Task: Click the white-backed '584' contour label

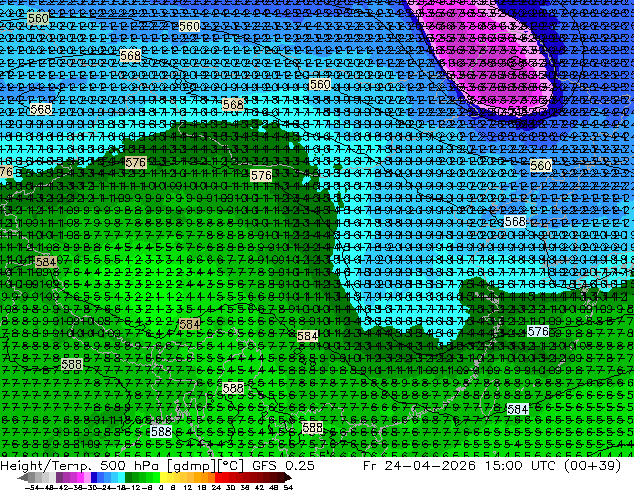Action: [x=518, y=409]
